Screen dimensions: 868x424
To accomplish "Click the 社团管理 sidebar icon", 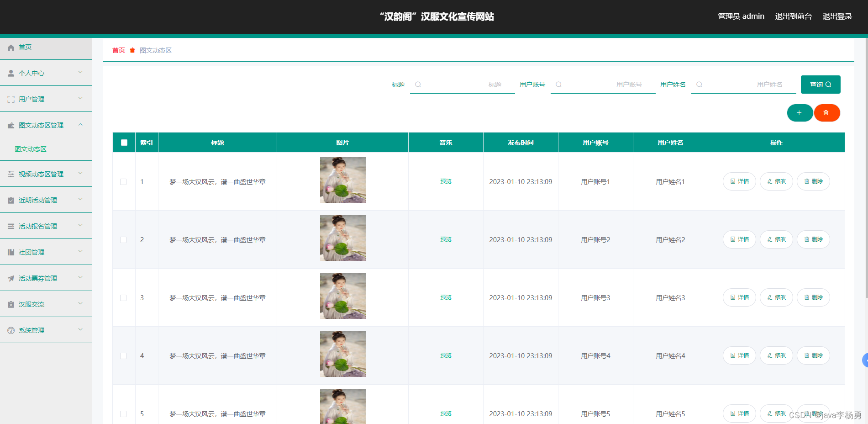I will click(x=11, y=252).
